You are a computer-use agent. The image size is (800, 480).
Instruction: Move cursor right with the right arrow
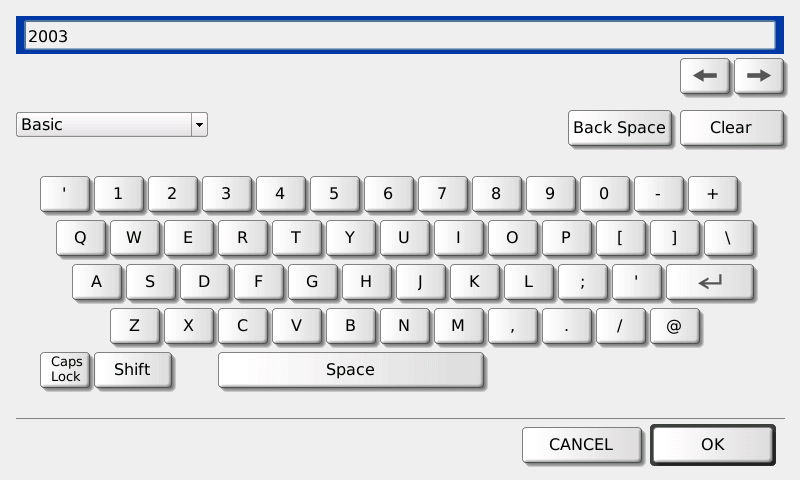pyautogui.click(x=759, y=76)
